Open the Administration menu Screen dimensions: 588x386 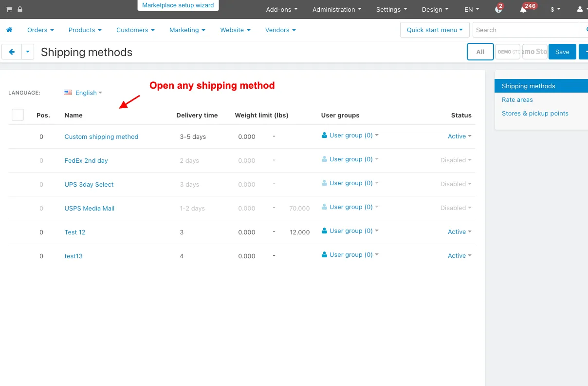click(337, 9)
